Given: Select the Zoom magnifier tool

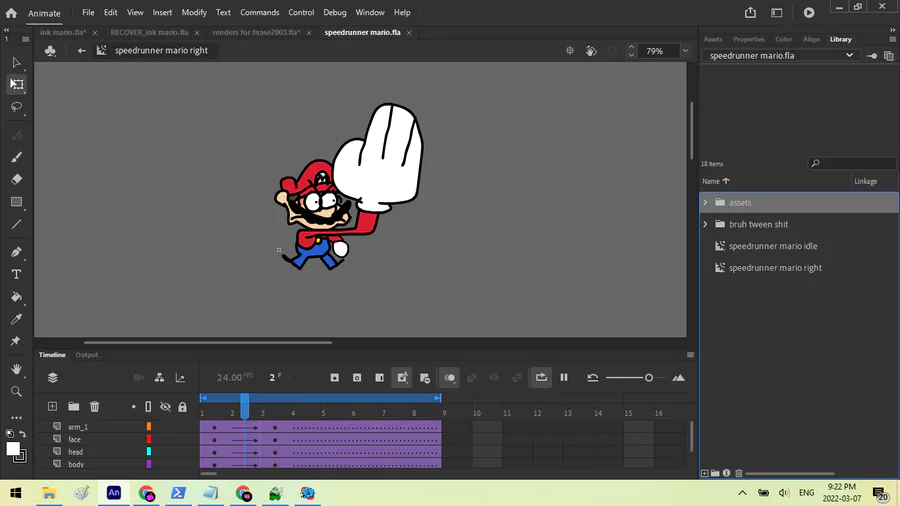Looking at the screenshot, I should (x=16, y=391).
